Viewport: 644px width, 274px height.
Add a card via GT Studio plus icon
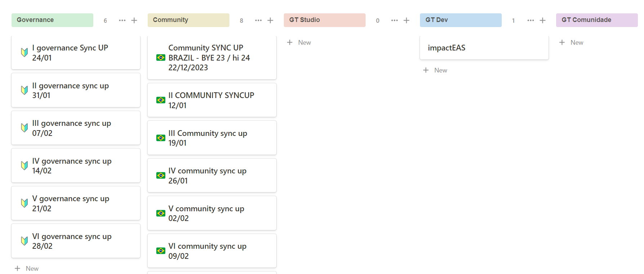(406, 21)
